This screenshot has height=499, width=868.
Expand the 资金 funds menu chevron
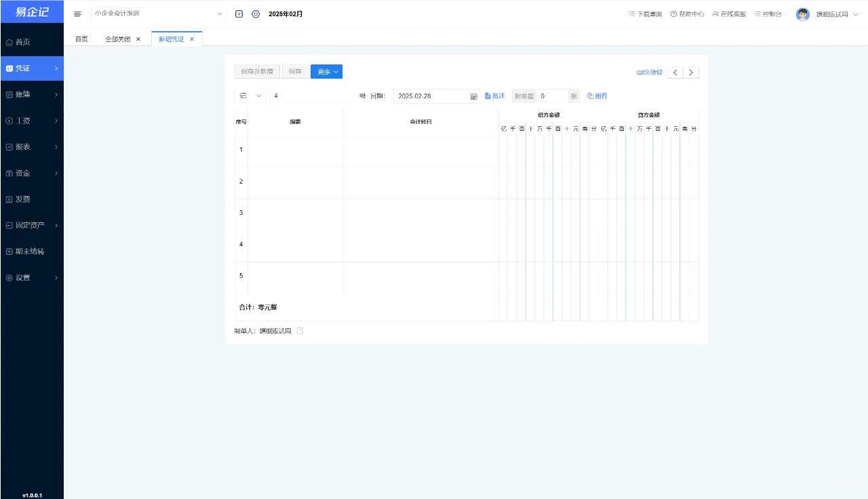56,174
